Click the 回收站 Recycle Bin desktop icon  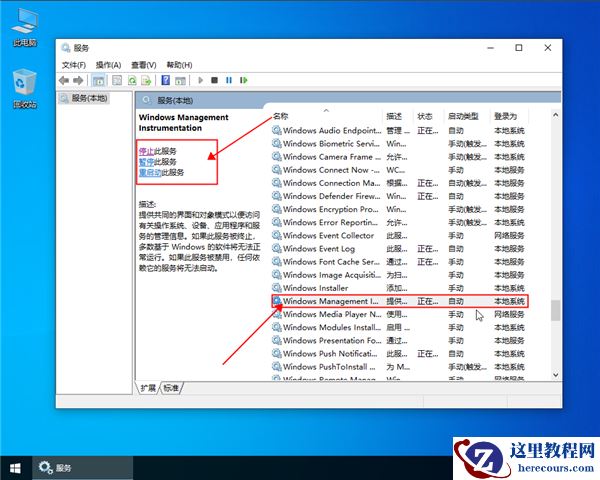25,89
